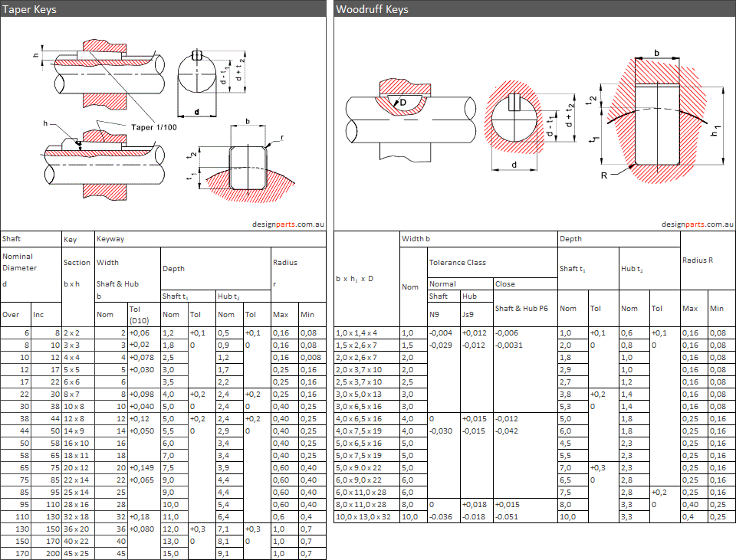
Task: Expand the Keyway header column
Action: (x=111, y=238)
